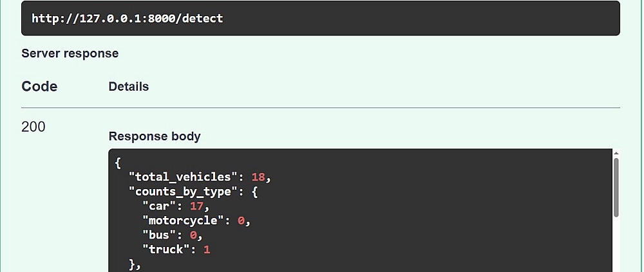Click the car count value 17
Screen dimensions: 644x272
[x=196, y=206]
